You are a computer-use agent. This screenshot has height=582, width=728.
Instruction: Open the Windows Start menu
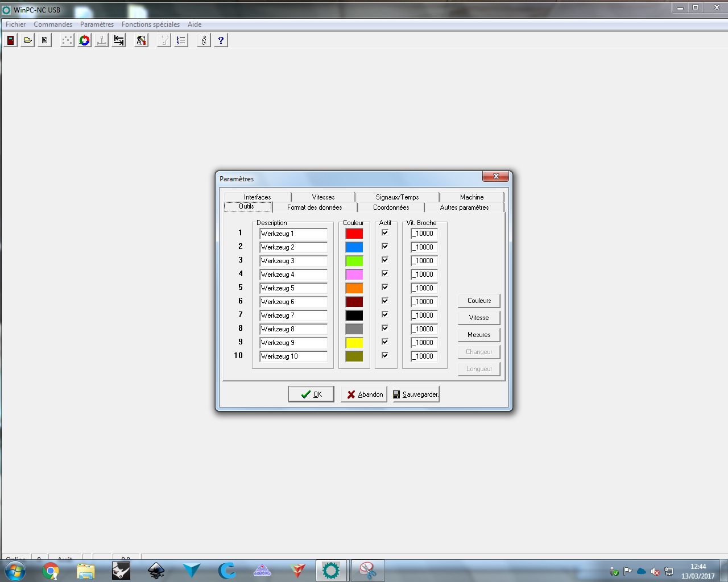pyautogui.click(x=15, y=571)
